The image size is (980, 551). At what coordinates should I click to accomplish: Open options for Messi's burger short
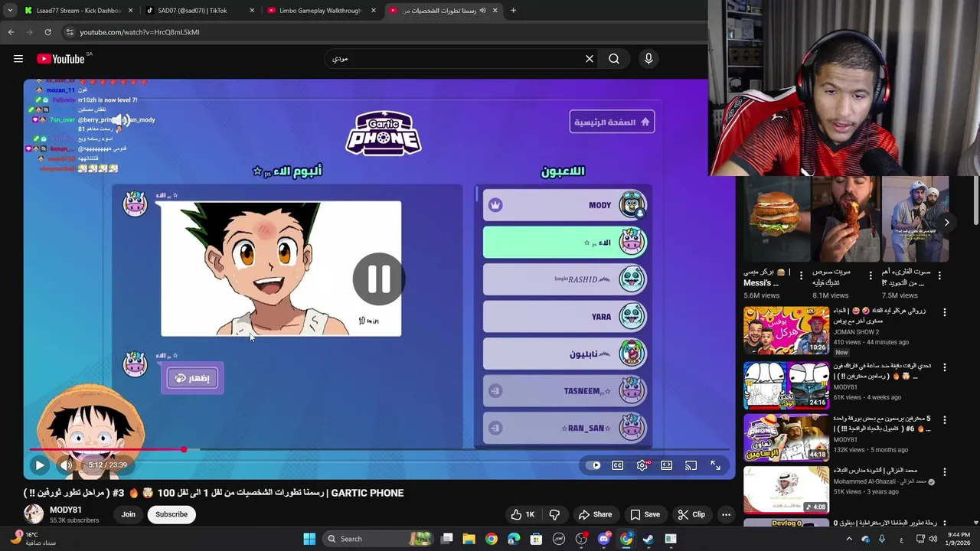[x=802, y=275]
